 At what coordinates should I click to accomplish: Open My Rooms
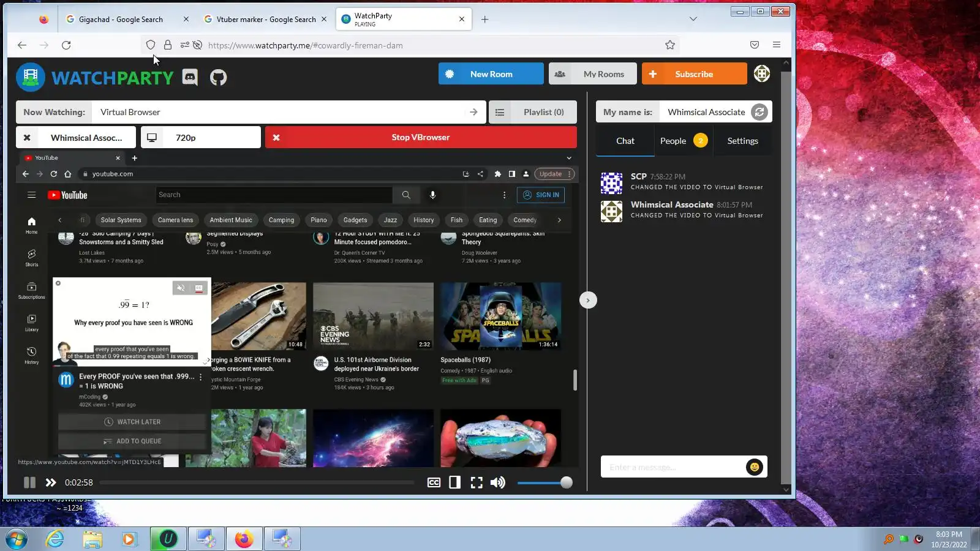click(593, 73)
